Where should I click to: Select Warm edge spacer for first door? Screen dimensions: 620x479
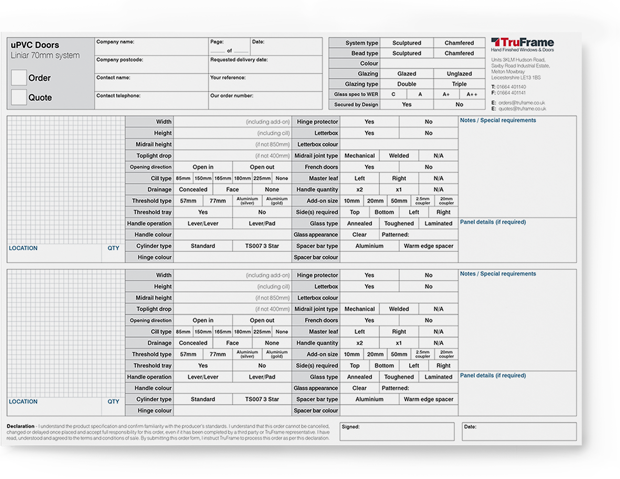(x=429, y=246)
